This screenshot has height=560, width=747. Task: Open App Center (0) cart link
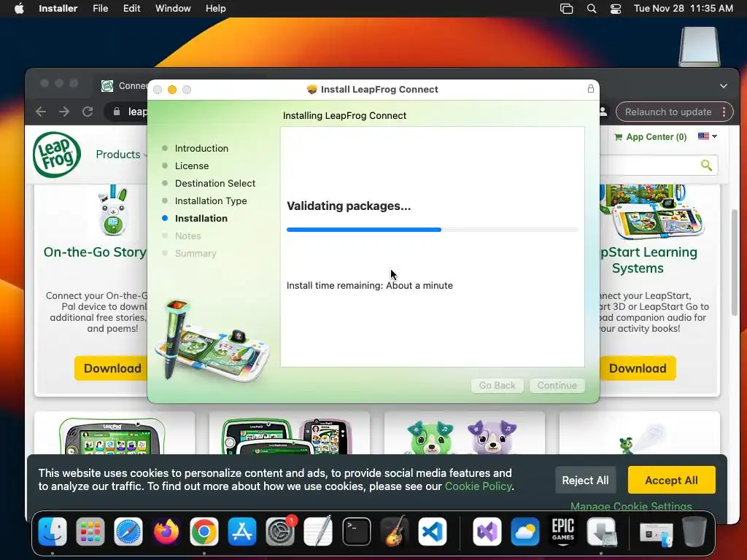650,137
